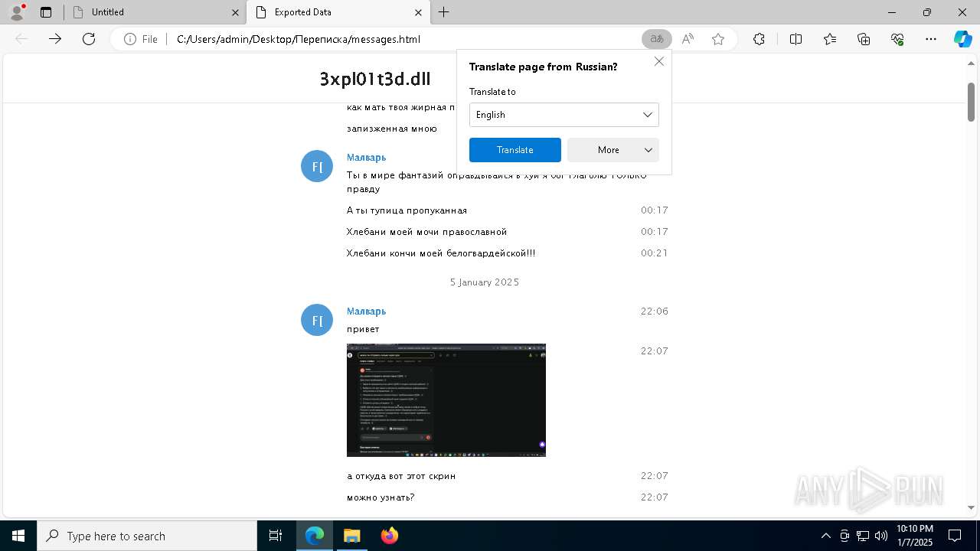Click message 'а откуда вот этот скрин'
The width and height of the screenshot is (980, 551).
[x=401, y=476]
